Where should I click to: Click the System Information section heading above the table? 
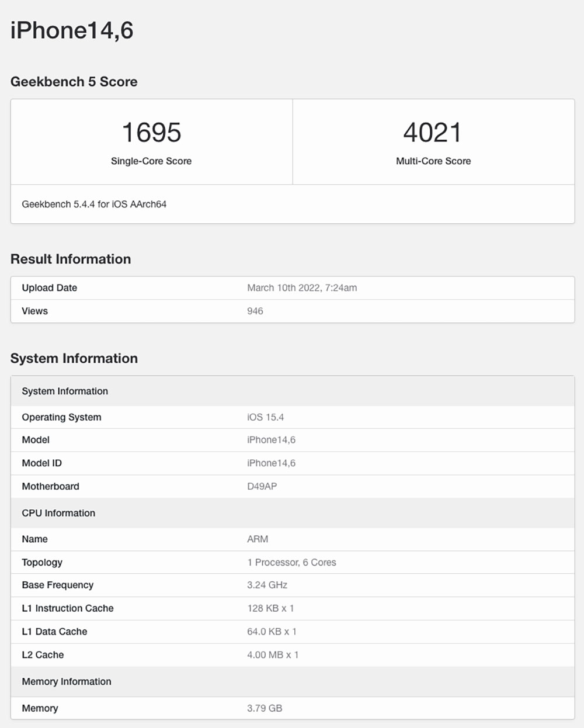(74, 359)
